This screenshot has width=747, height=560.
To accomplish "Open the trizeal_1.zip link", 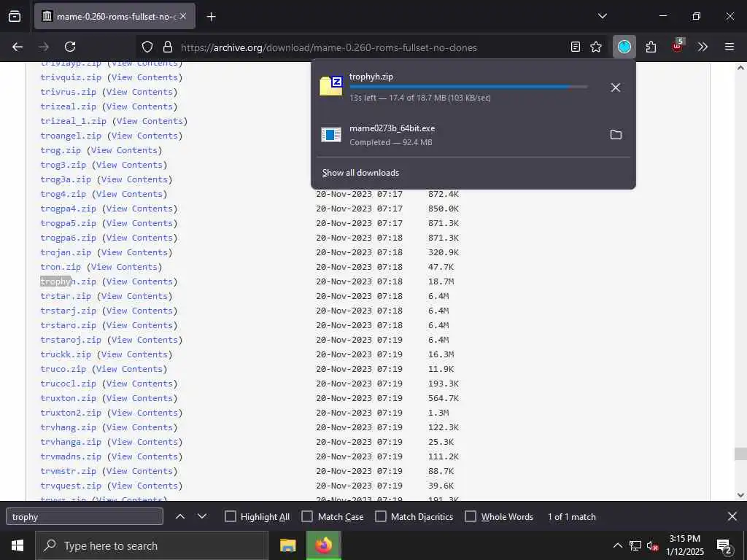I will point(74,121).
